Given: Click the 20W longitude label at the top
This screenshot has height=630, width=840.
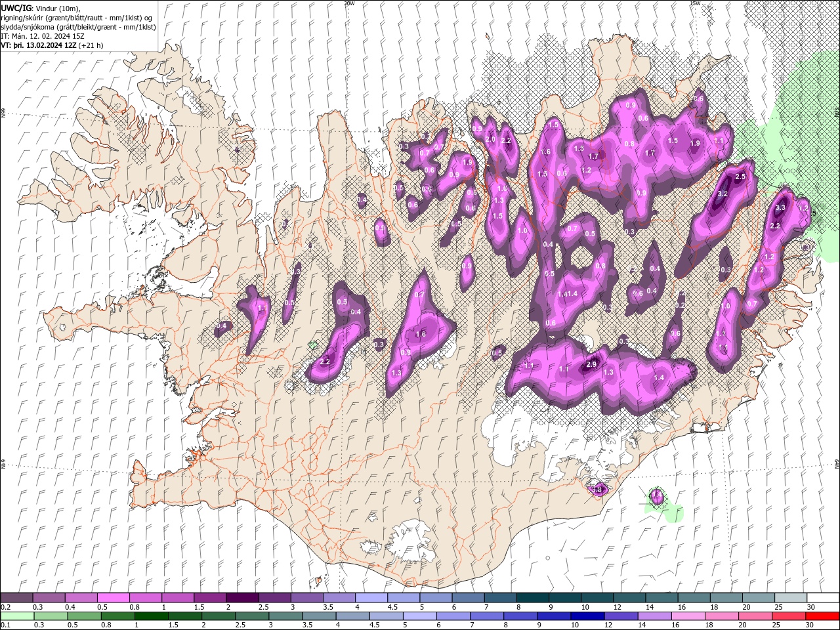Looking at the screenshot, I should tap(349, 3).
